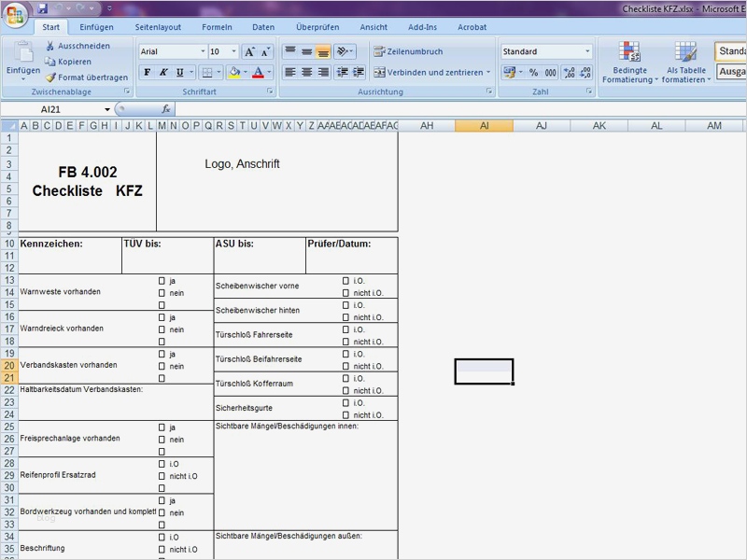
Task: Open the number format Standard dropdown
Action: point(587,51)
